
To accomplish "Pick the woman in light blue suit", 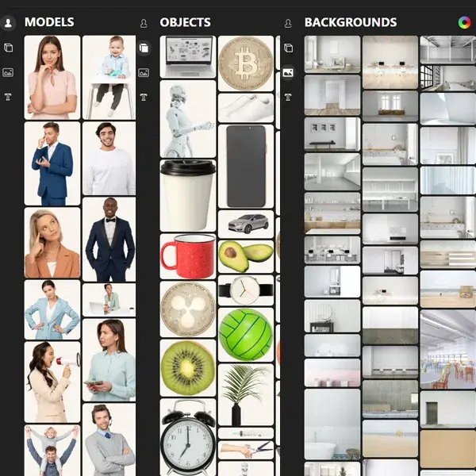I will point(52,309).
